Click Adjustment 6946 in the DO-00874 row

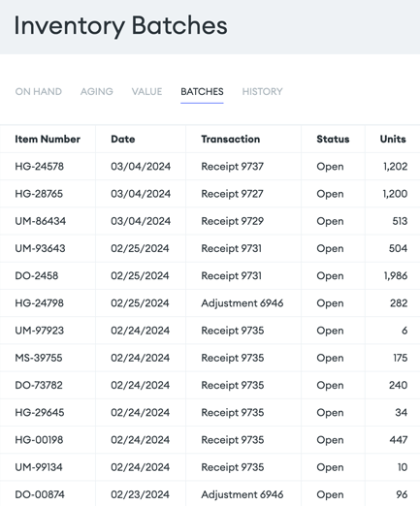[x=242, y=494]
